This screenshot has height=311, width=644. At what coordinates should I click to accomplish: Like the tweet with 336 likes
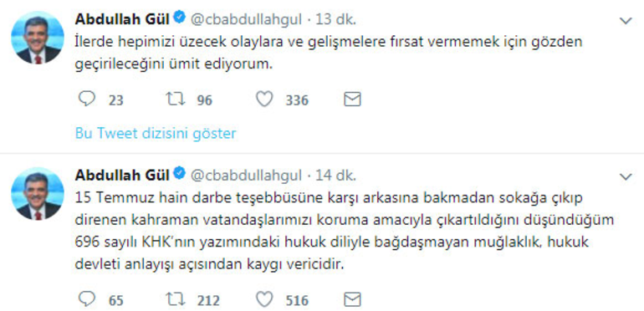coord(264,99)
